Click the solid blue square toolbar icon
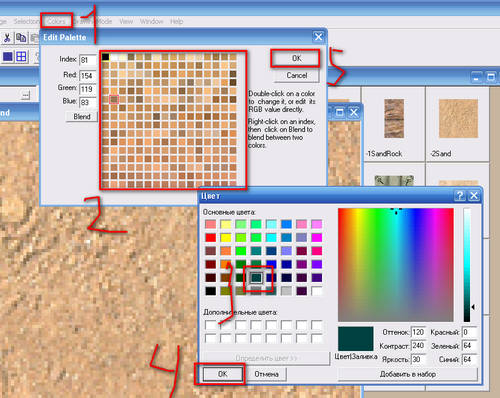500x398 pixels. [x=8, y=57]
